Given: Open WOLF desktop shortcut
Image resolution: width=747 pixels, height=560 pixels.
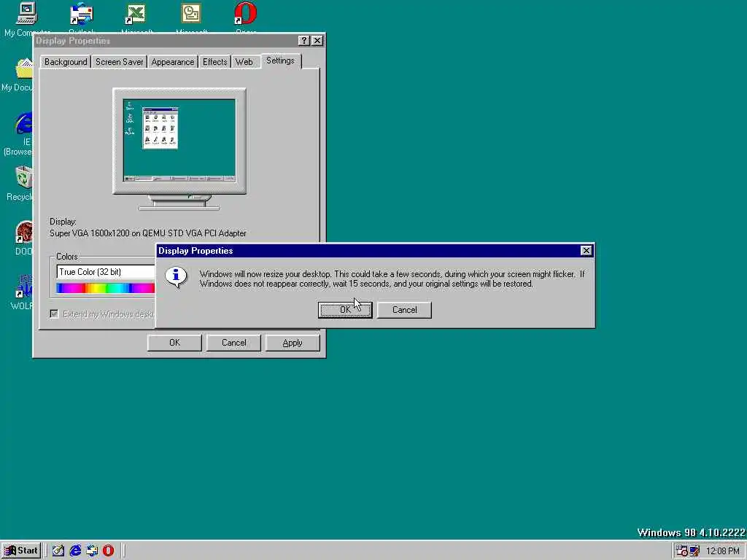Looking at the screenshot, I should point(24,287).
